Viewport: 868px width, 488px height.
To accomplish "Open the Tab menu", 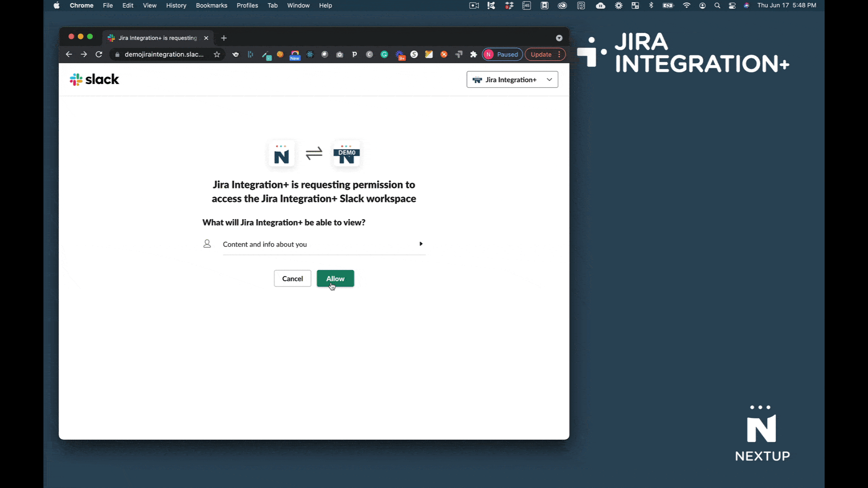I will coord(273,5).
